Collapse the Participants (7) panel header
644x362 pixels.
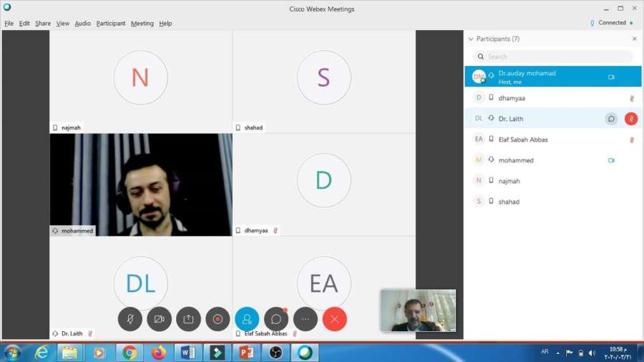(x=471, y=39)
